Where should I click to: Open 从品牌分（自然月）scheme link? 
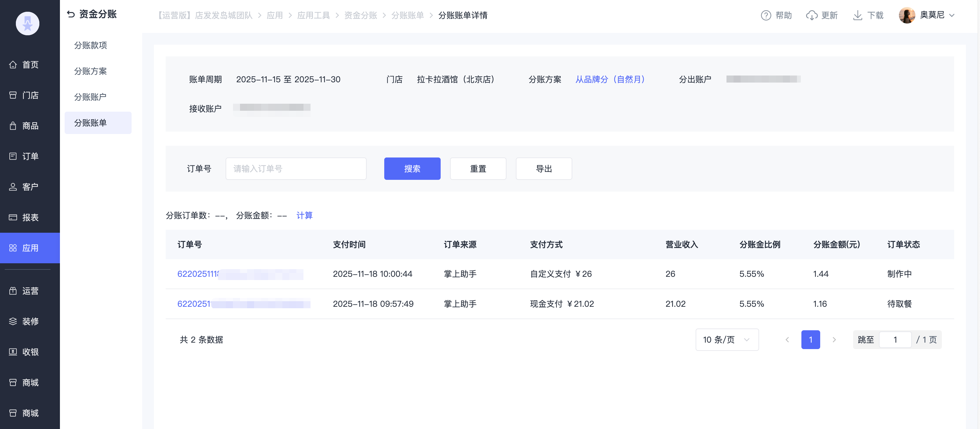[x=610, y=80]
